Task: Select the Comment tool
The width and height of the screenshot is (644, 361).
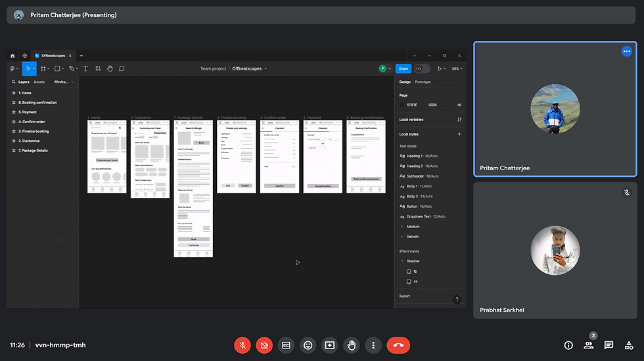Action: [x=122, y=68]
